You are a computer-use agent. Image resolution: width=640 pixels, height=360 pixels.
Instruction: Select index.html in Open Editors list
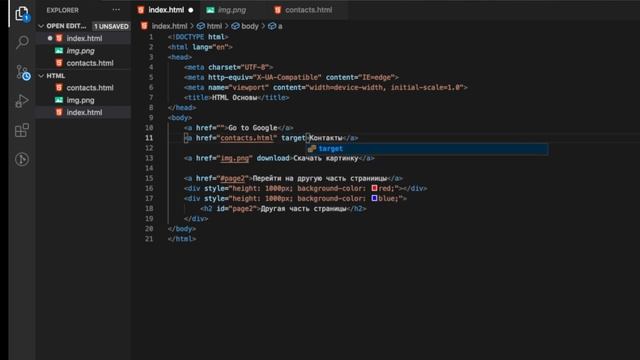click(84, 38)
